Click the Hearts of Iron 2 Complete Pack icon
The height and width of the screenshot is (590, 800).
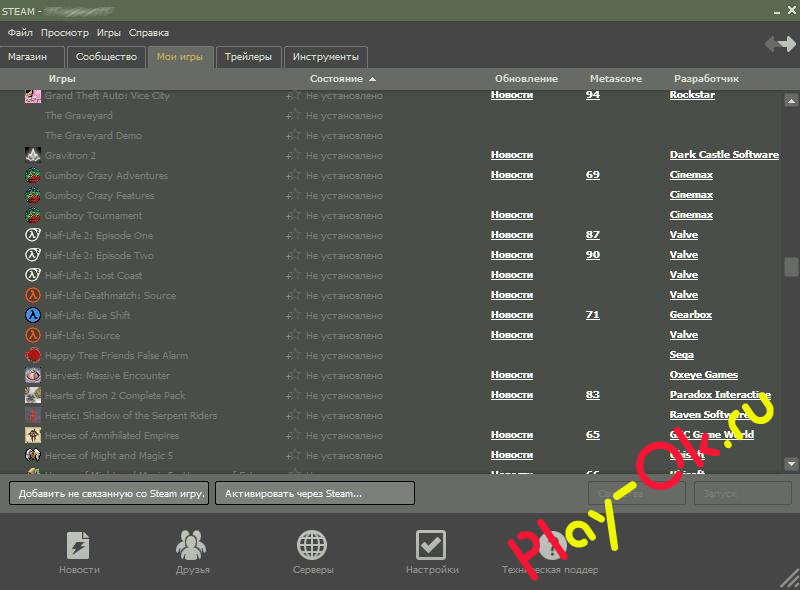point(33,395)
